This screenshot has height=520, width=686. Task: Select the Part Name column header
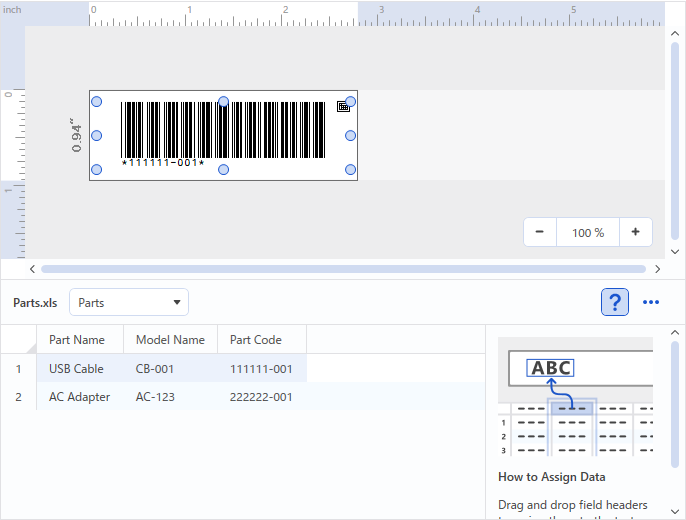[x=77, y=340]
